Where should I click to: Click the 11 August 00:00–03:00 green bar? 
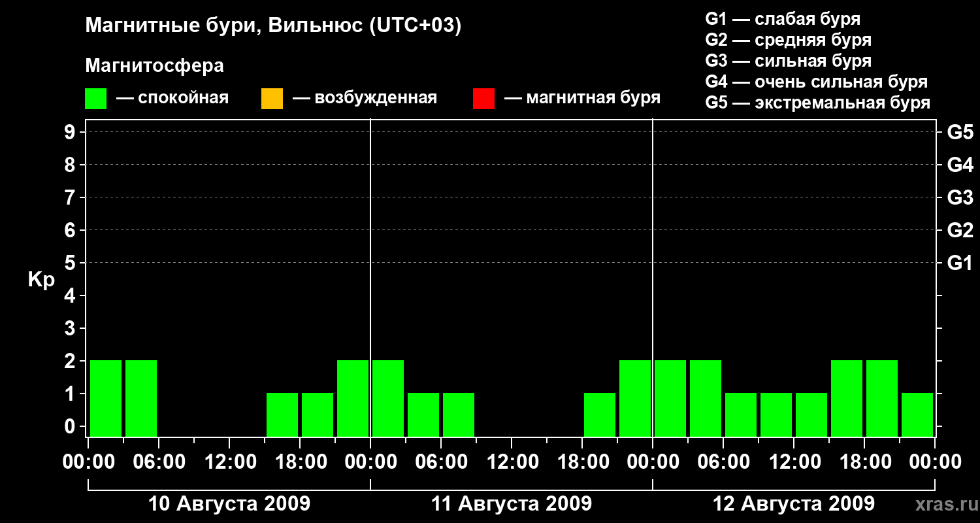pyautogui.click(x=388, y=398)
